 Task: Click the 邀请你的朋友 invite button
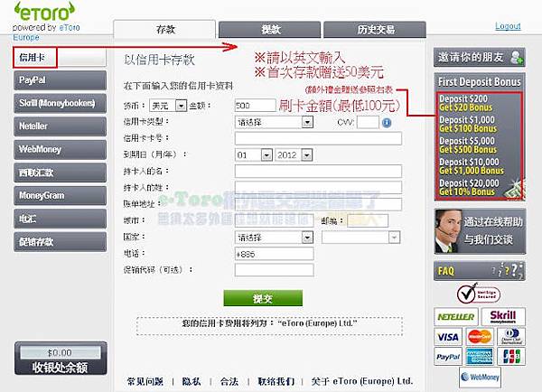[480, 58]
